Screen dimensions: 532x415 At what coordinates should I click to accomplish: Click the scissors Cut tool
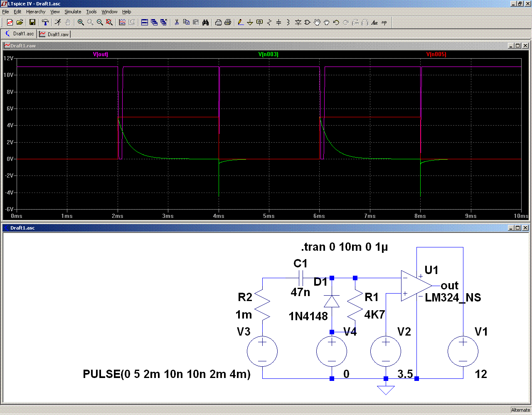tap(177, 22)
